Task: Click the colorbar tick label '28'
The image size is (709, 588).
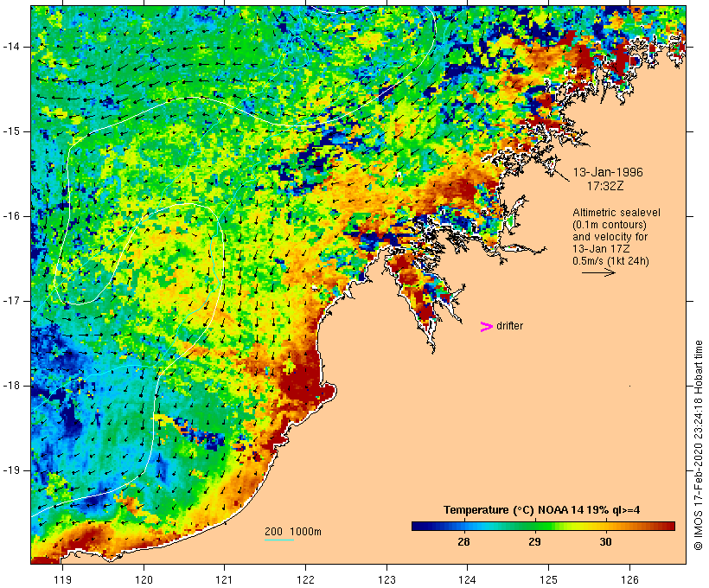Action: (464, 541)
